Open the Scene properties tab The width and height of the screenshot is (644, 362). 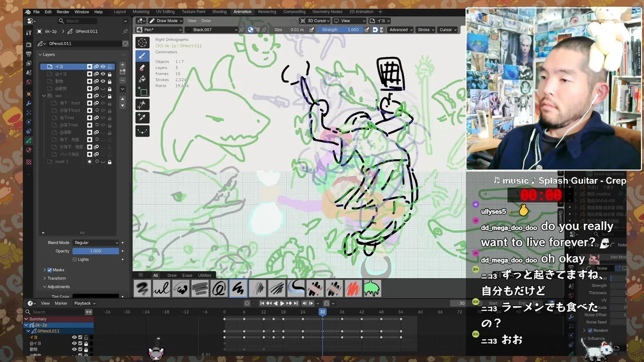pos(29,72)
